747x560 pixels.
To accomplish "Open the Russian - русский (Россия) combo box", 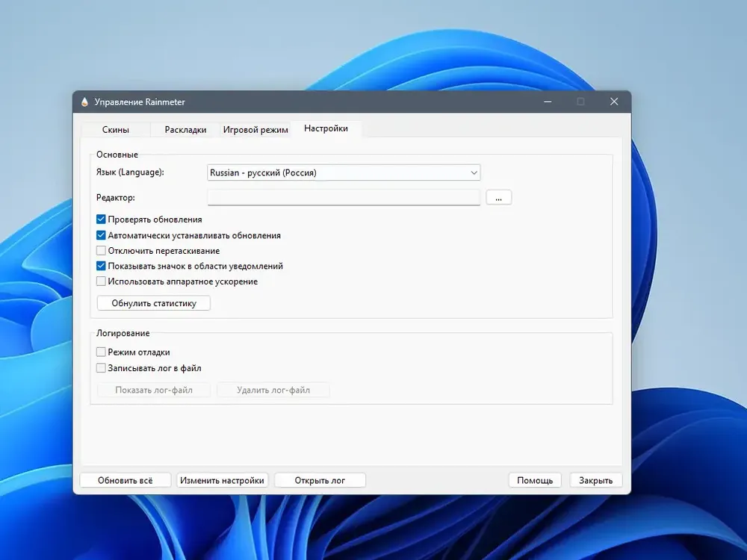I will [x=344, y=173].
